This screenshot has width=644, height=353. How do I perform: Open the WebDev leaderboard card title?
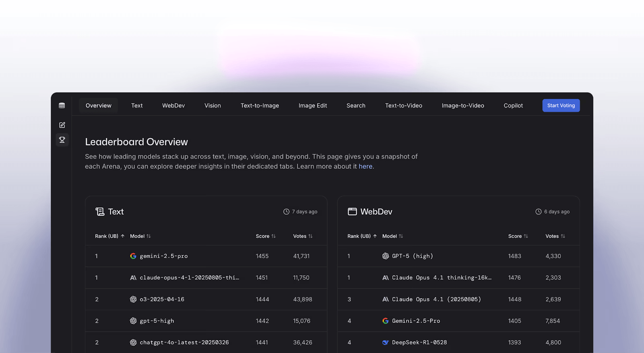376,212
